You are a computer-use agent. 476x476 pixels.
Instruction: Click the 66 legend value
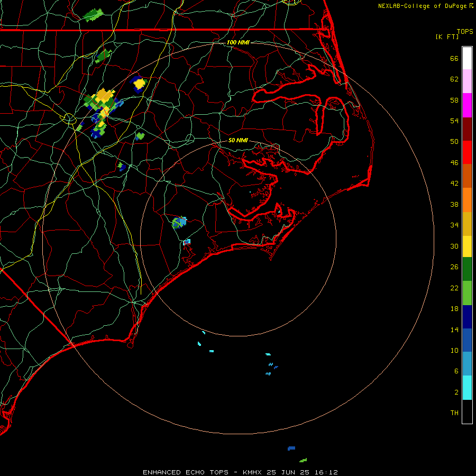454,58
